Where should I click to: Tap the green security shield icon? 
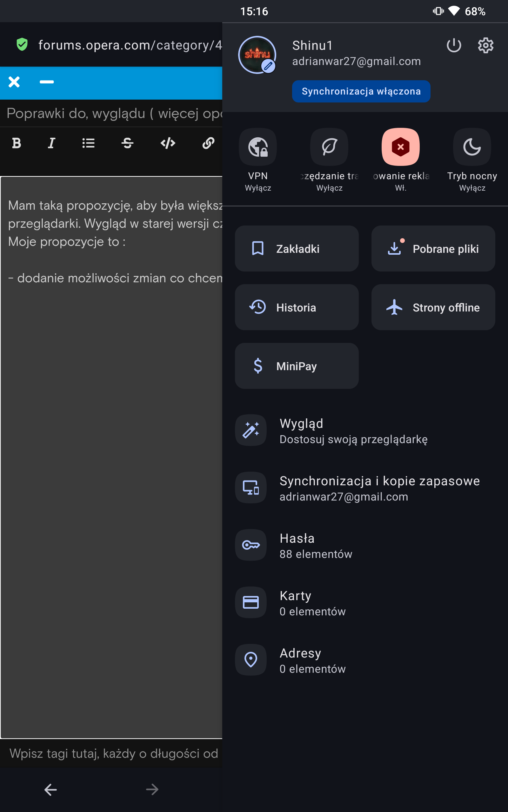[22, 45]
